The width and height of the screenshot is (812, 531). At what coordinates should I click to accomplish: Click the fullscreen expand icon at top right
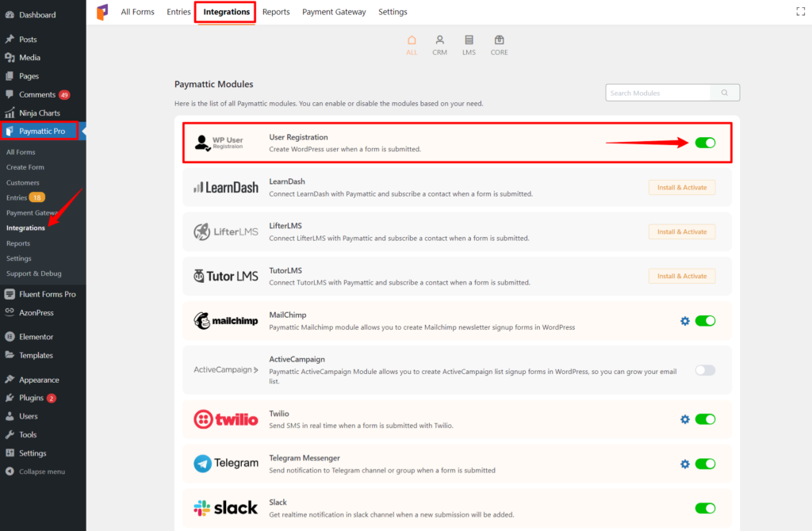800,11
